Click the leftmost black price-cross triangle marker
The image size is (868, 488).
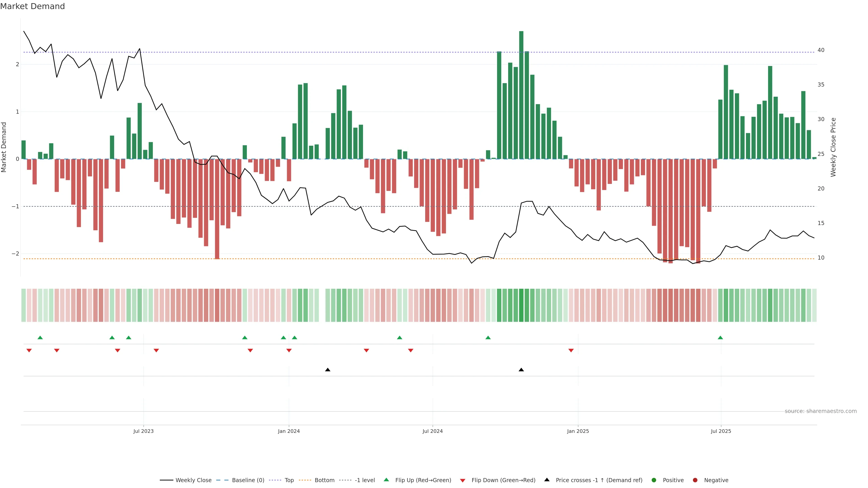pyautogui.click(x=328, y=370)
